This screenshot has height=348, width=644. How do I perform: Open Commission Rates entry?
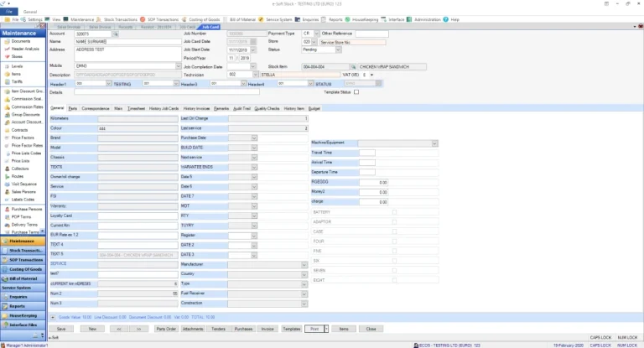click(27, 106)
